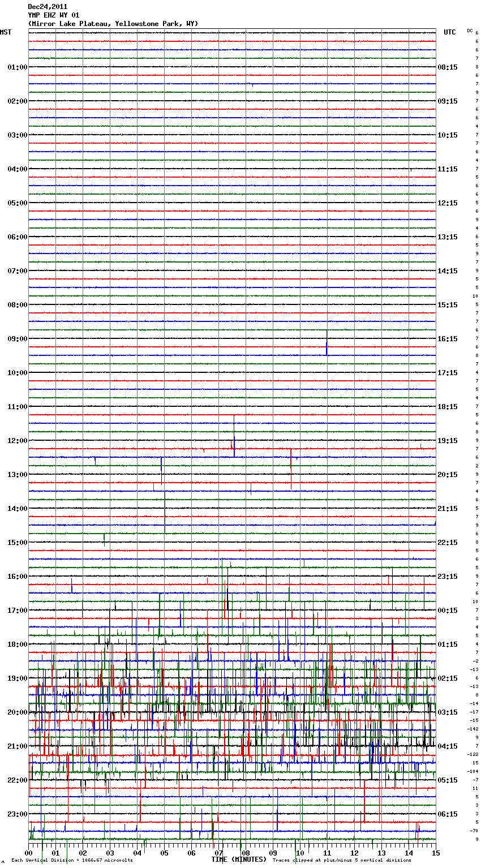This screenshot has height=868, width=481.
Task: Click the 19:15 UTC time label
Action: (x=448, y=441)
